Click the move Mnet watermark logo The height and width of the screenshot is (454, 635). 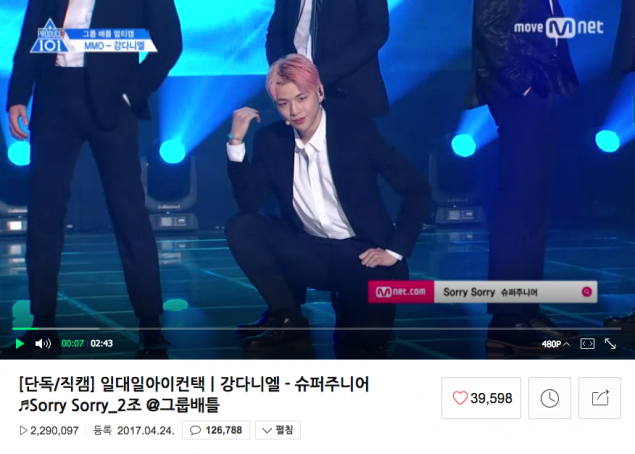click(x=559, y=28)
